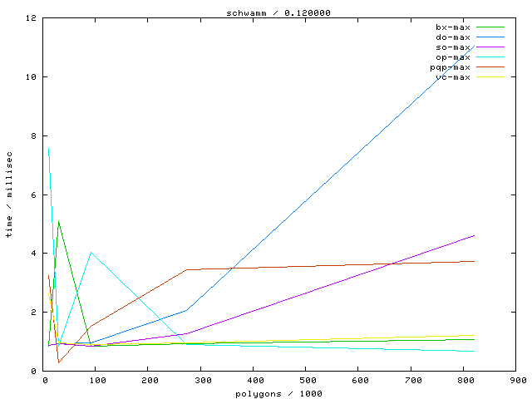
Task: Click the y-axis label "time / millisec"
Action: [9, 199]
